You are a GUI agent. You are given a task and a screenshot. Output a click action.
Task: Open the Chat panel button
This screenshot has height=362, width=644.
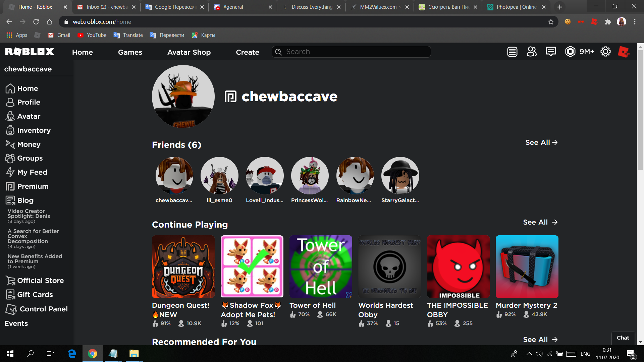[x=623, y=338]
